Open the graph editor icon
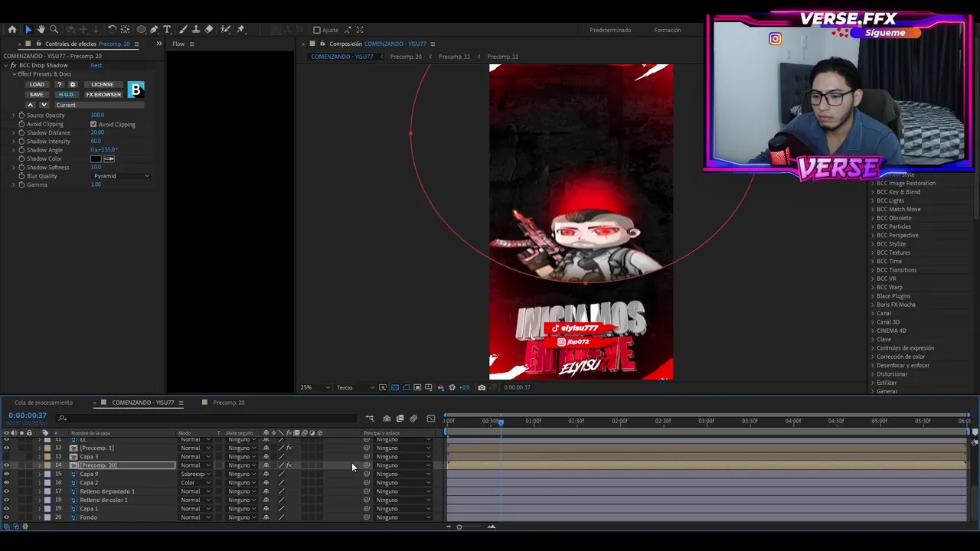 click(x=430, y=419)
